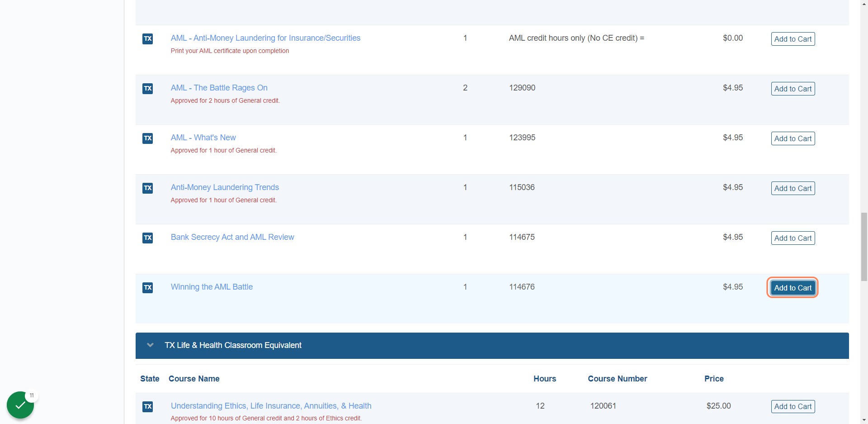Click the Course Name column header
Screen dimensions: 868x424
(x=194, y=379)
